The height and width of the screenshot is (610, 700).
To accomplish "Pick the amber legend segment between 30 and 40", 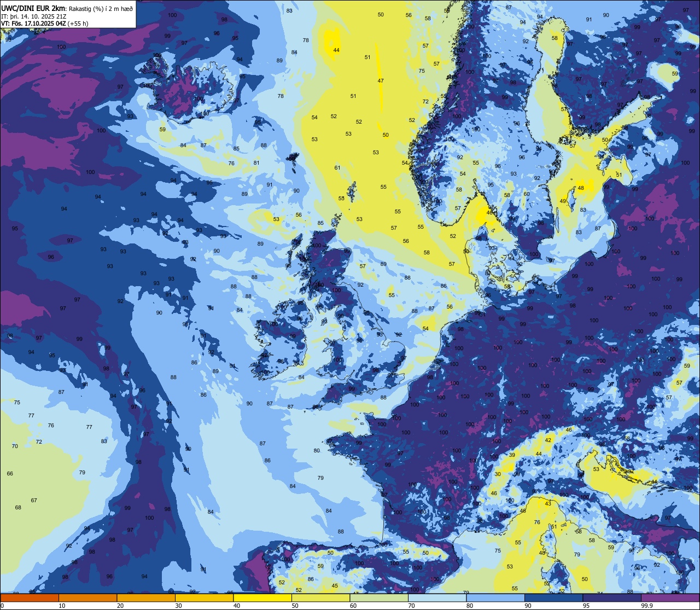I will [x=204, y=597].
